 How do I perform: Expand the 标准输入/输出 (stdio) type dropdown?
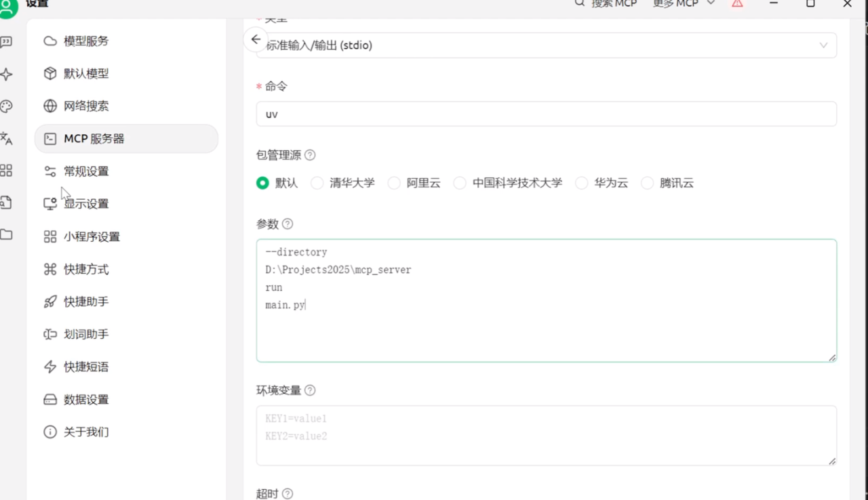tap(546, 45)
